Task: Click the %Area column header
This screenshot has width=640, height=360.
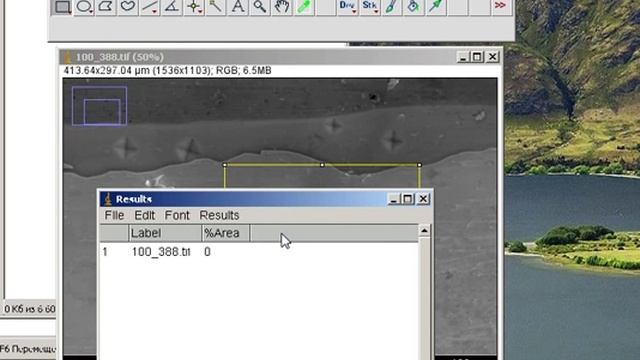Action: (x=226, y=233)
